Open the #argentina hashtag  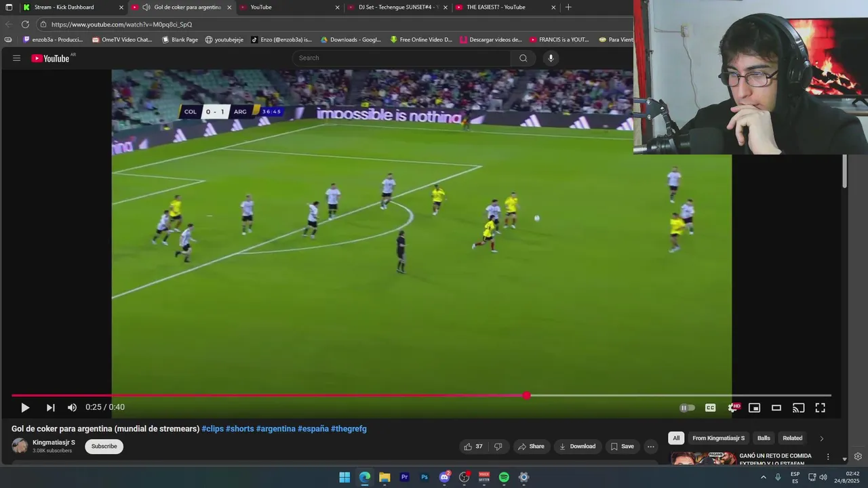point(275,429)
